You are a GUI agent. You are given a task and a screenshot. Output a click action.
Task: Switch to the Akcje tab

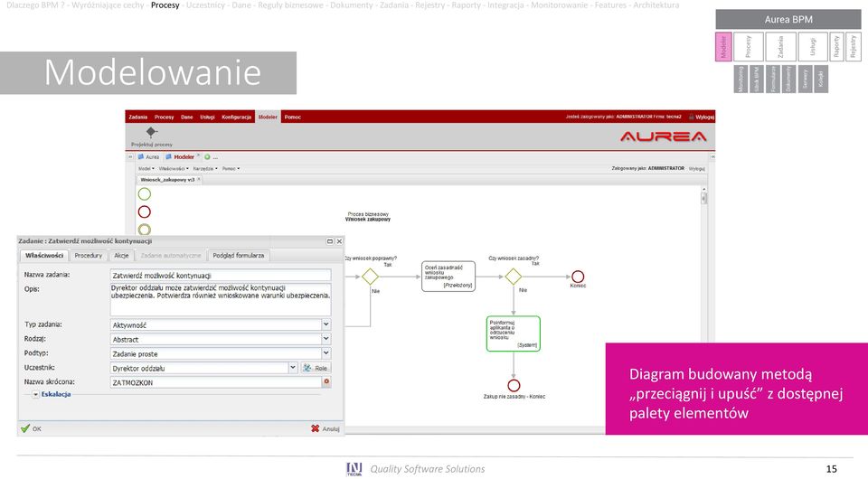click(121, 256)
